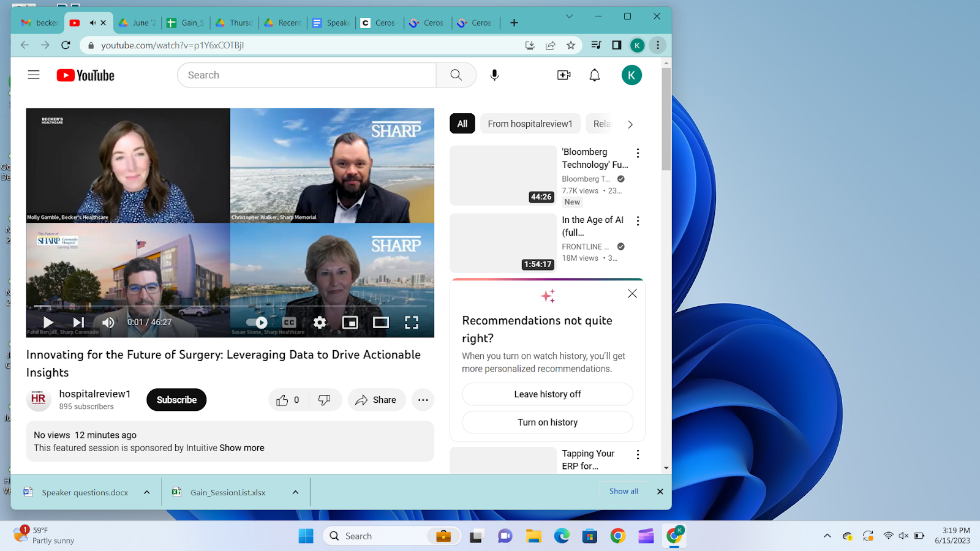Open the Create video icon
The height and width of the screenshot is (551, 980).
563,75
